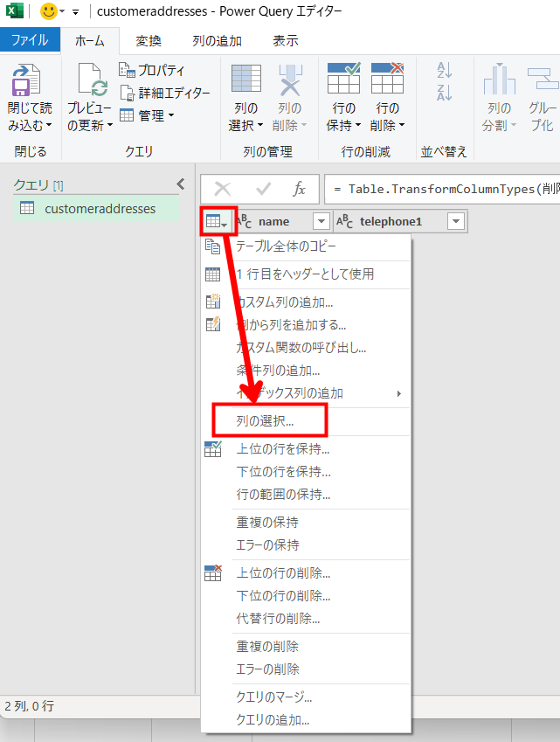This screenshot has height=742, width=560.
Task: Switch to the 変換 ribbon tab
Action: (x=149, y=41)
